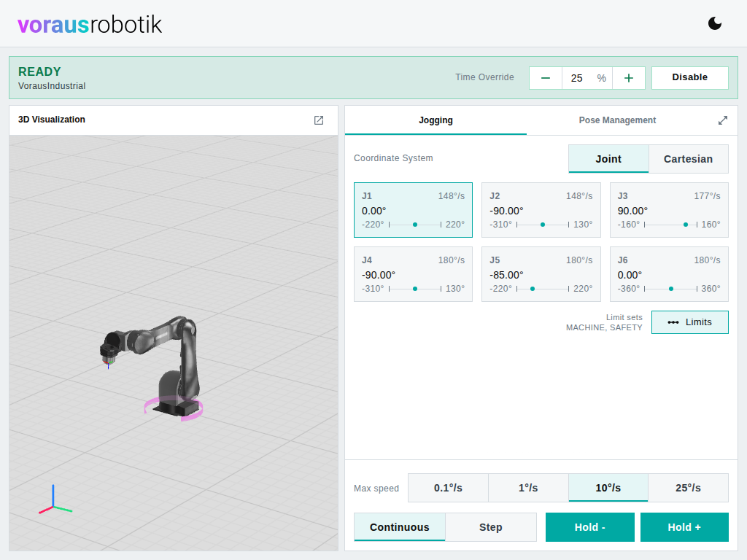Open 3D Visualization in a new window

coord(319,120)
